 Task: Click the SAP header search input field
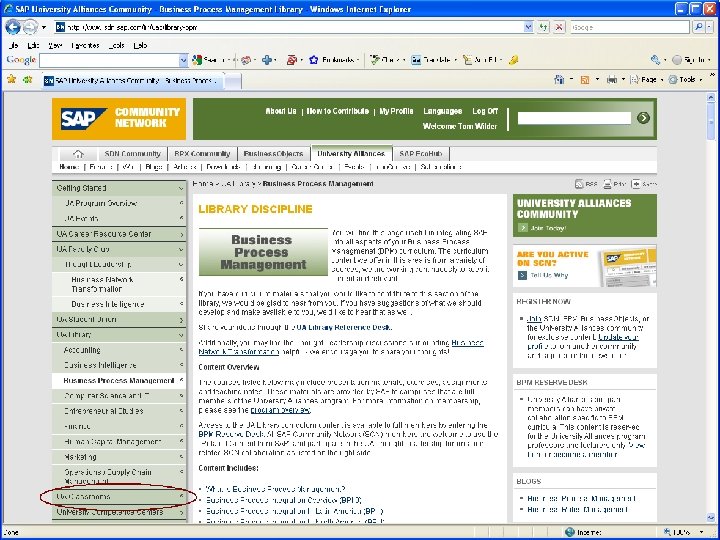(x=574, y=118)
